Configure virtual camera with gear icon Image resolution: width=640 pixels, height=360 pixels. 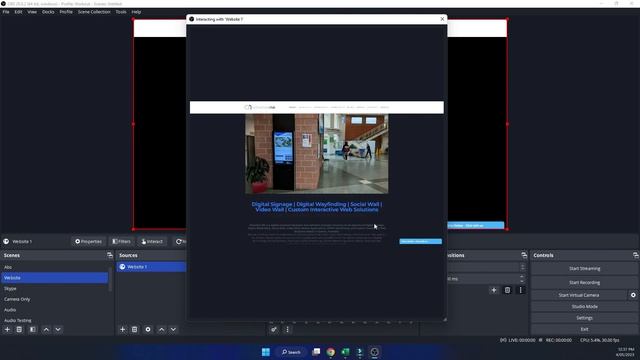tap(633, 295)
